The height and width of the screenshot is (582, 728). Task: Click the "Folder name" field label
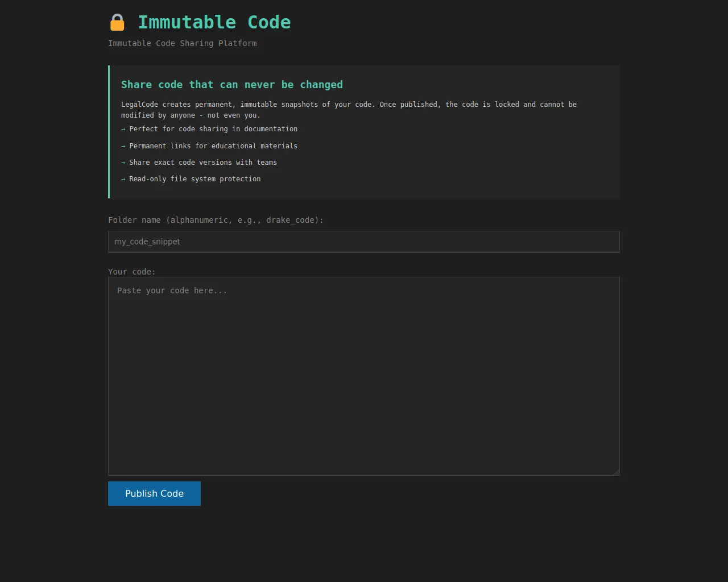(216, 220)
